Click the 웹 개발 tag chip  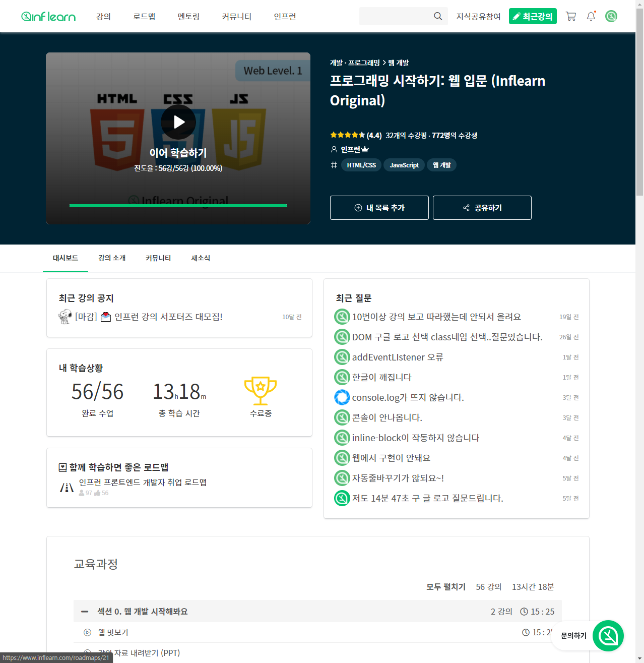tap(442, 165)
